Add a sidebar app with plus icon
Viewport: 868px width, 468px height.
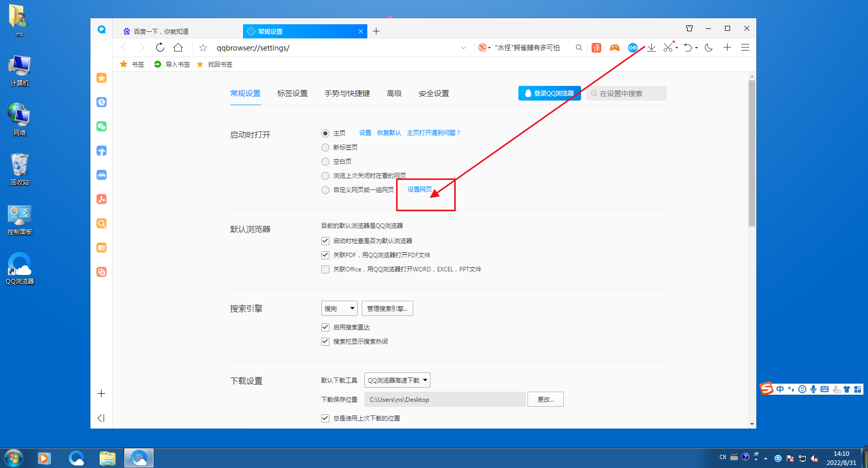102,394
